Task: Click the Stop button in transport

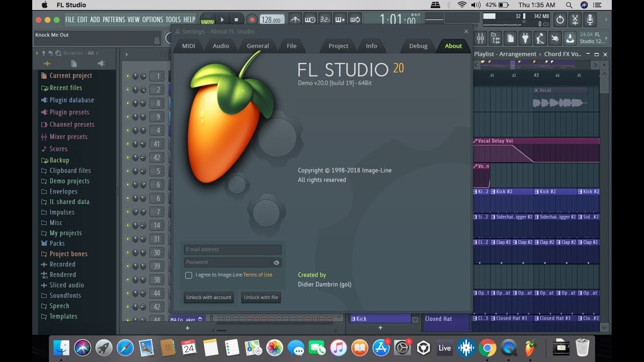Action: click(x=236, y=20)
